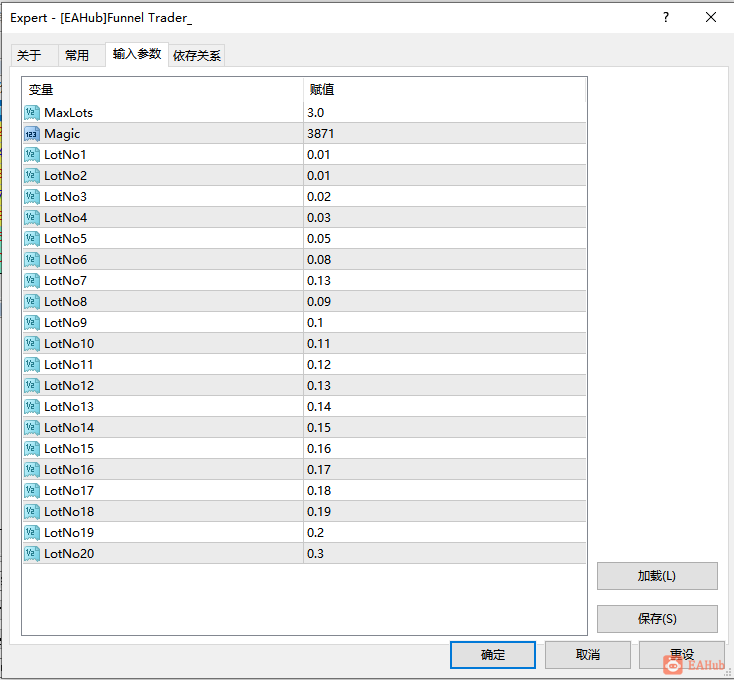
Task: Click the LotNo8 row icon
Action: click(32, 302)
